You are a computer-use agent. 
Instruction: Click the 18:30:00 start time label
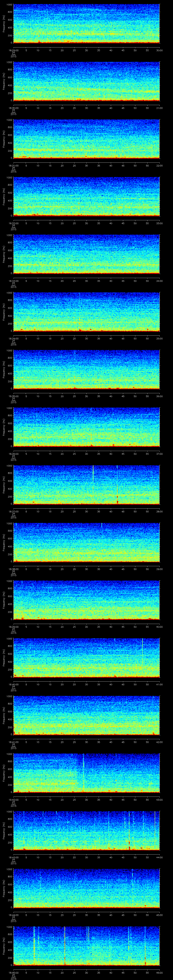[14, 108]
